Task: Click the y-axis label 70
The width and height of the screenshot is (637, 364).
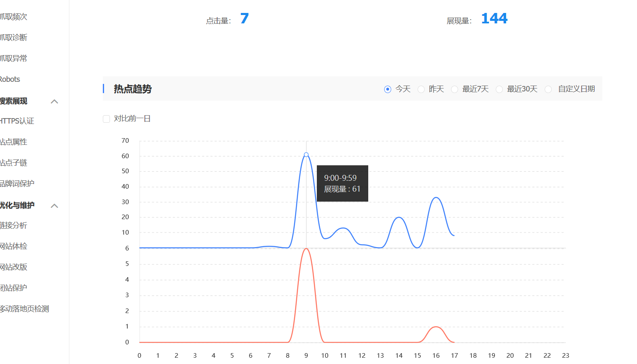Action: 125,141
